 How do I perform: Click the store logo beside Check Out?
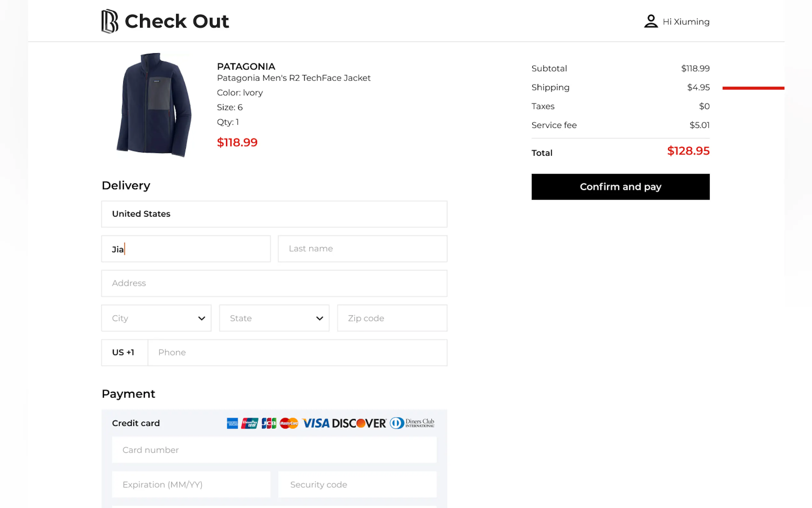(x=109, y=21)
